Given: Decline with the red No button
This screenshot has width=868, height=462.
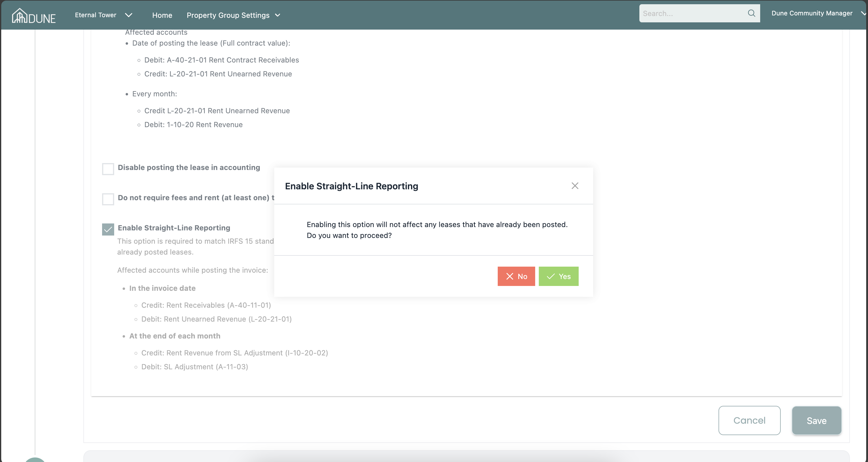Looking at the screenshot, I should click(x=516, y=276).
